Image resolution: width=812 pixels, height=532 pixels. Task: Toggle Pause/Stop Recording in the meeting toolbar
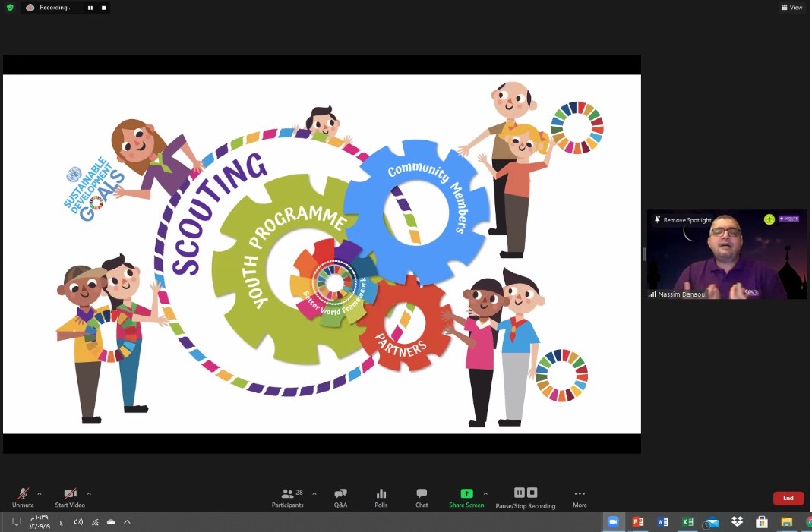pos(525,497)
